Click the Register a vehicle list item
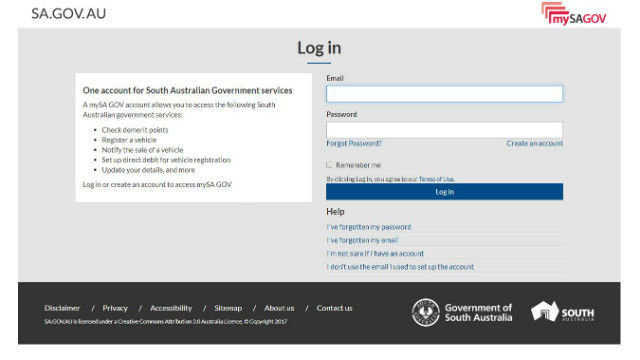Image resolution: width=640 pixels, height=360 pixels. click(129, 140)
